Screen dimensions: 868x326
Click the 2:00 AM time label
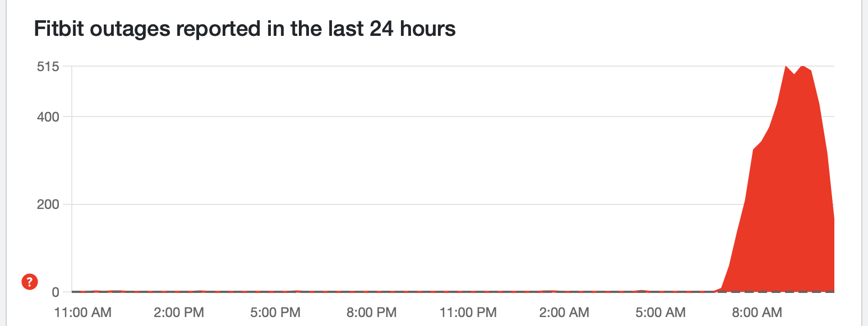pos(564,312)
